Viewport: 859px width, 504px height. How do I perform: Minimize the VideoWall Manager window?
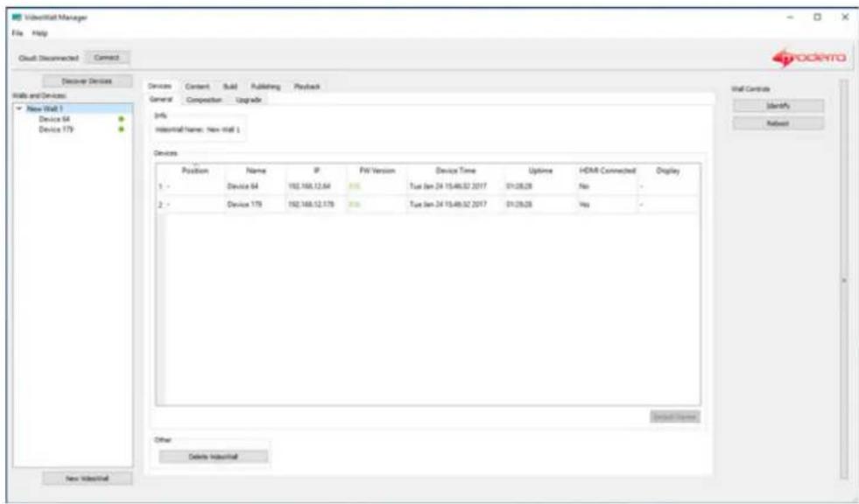[x=791, y=17]
